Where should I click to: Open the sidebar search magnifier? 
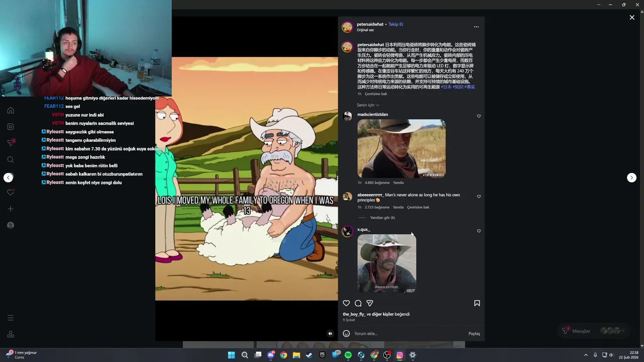[11, 159]
